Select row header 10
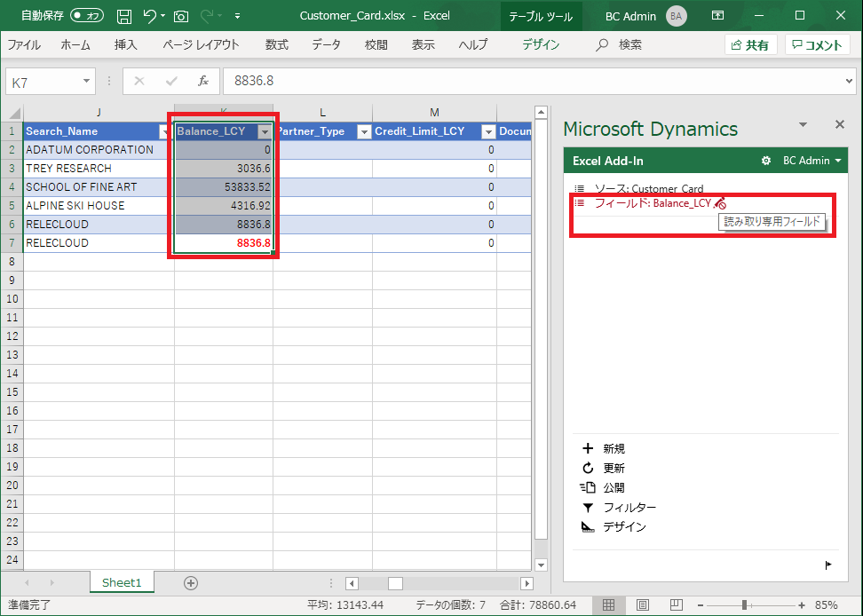 [x=12, y=298]
